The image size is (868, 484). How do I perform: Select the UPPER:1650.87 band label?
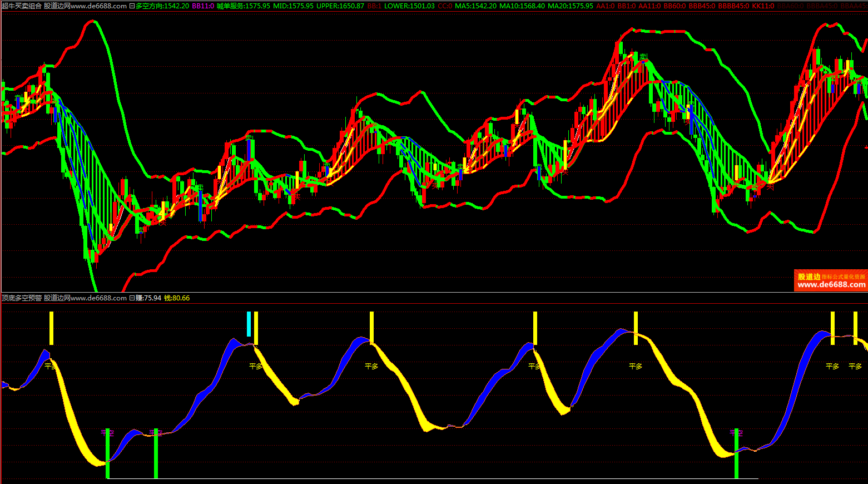[x=340, y=6]
